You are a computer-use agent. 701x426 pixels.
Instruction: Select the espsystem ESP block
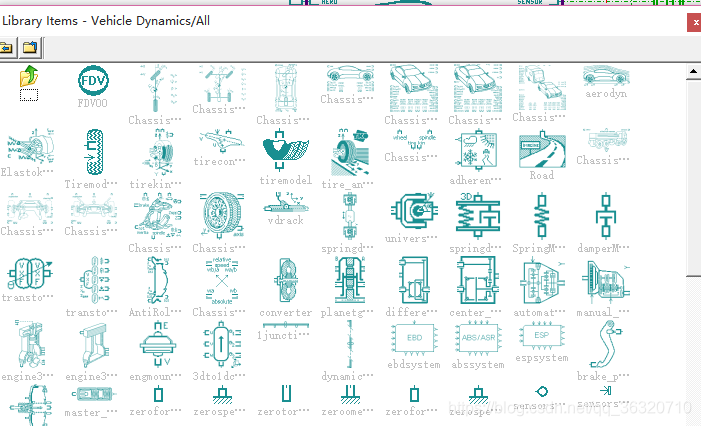pos(542,335)
